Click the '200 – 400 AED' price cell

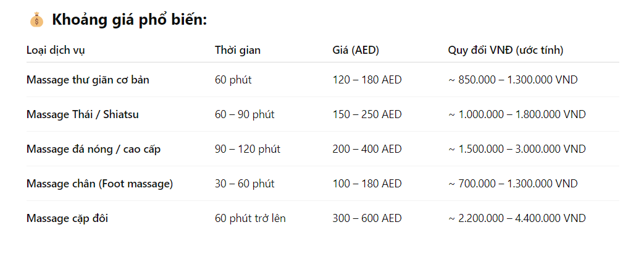point(367,149)
